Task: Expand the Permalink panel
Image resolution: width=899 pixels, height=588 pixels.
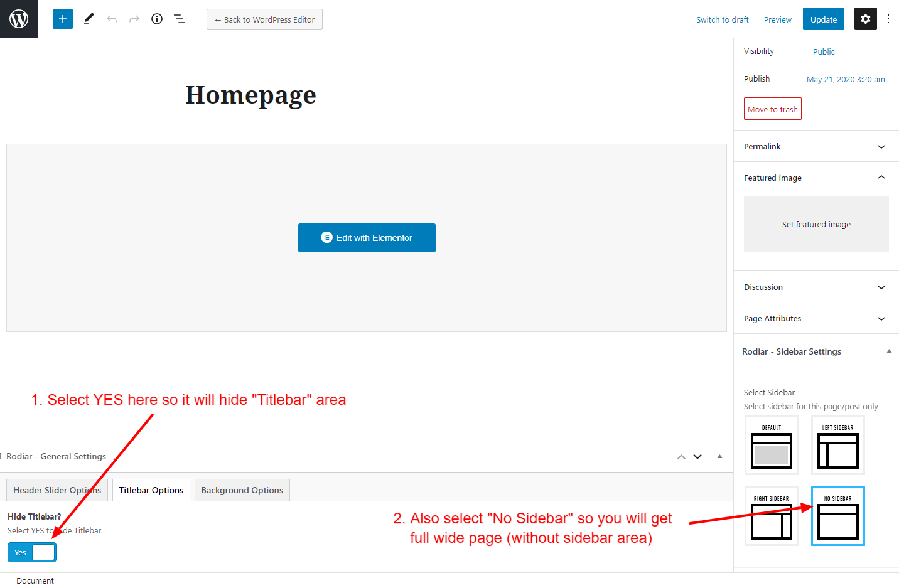Action: 816,146
